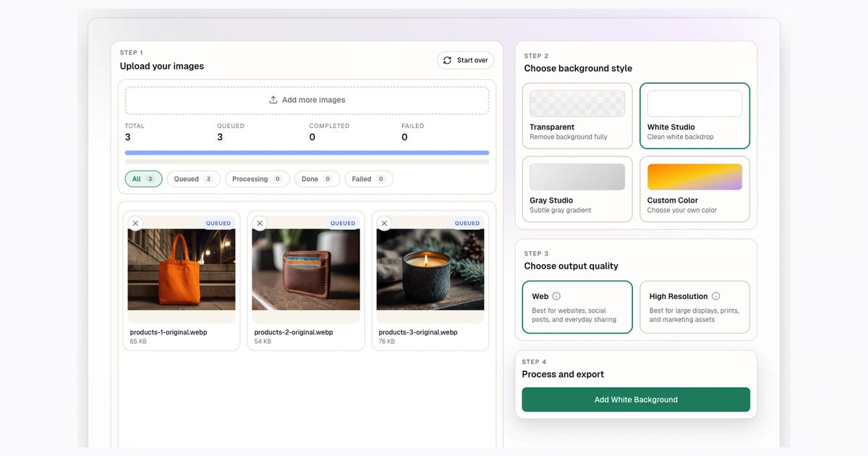Click the QUEUED badge on candle card

point(467,223)
